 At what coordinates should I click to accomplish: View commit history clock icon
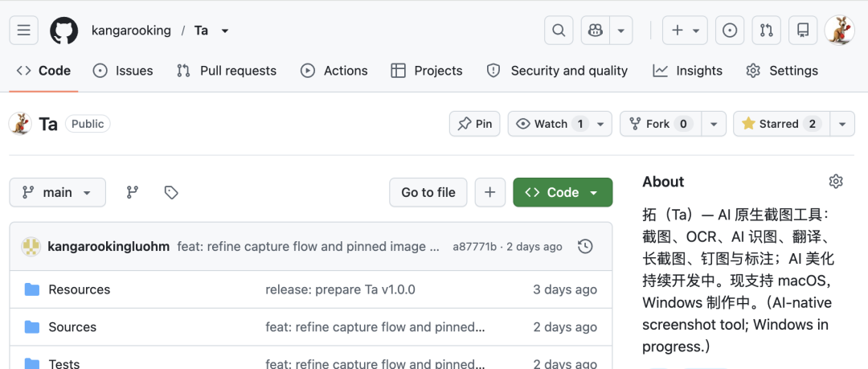pos(585,247)
